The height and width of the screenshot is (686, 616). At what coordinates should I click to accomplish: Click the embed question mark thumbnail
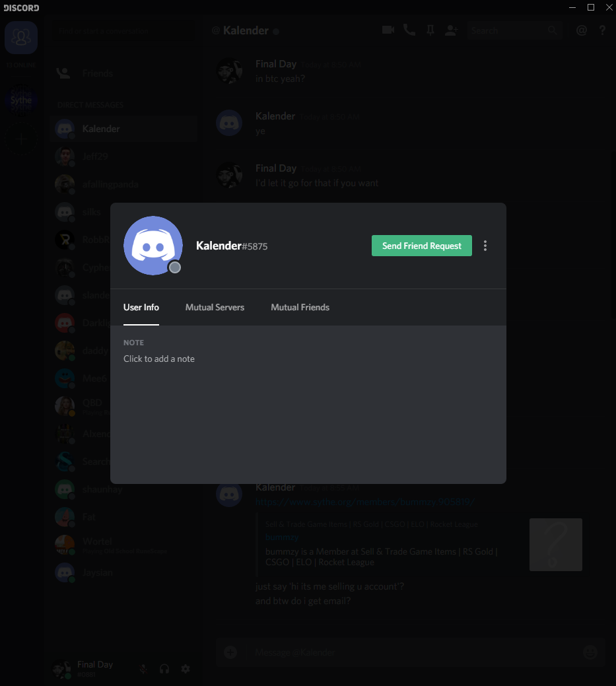(x=556, y=545)
